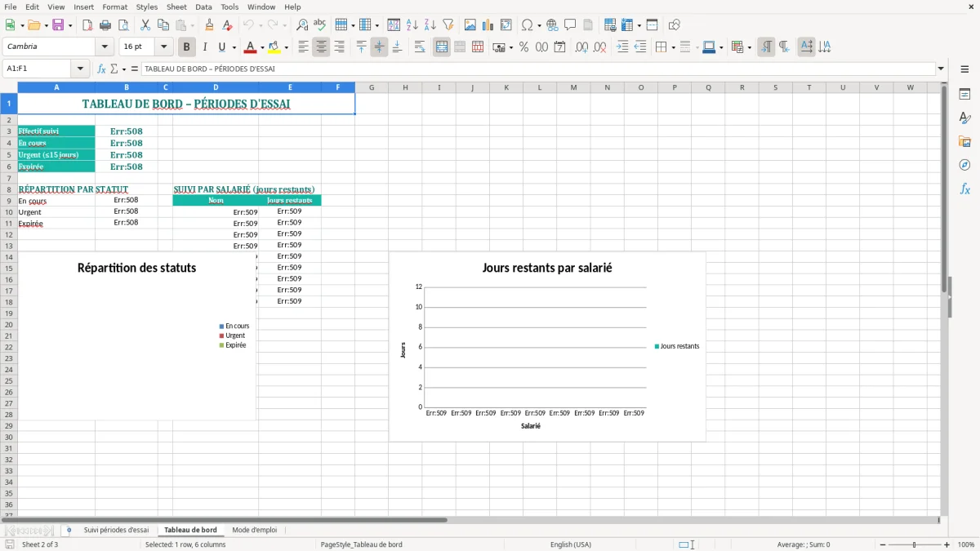980x551 pixels.
Task: Open the Tools menu
Action: pos(229,7)
